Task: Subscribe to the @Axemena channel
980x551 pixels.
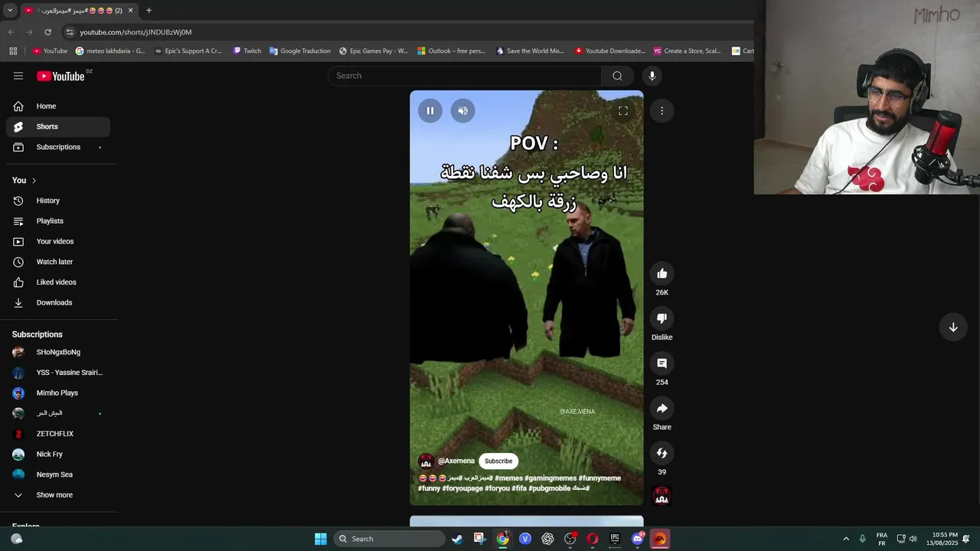Action: click(498, 461)
